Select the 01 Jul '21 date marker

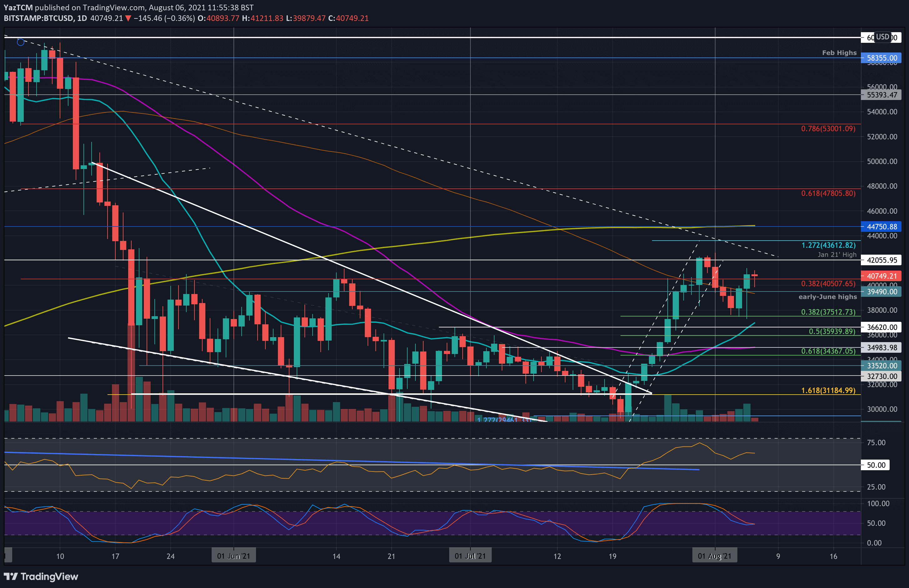pyautogui.click(x=470, y=556)
